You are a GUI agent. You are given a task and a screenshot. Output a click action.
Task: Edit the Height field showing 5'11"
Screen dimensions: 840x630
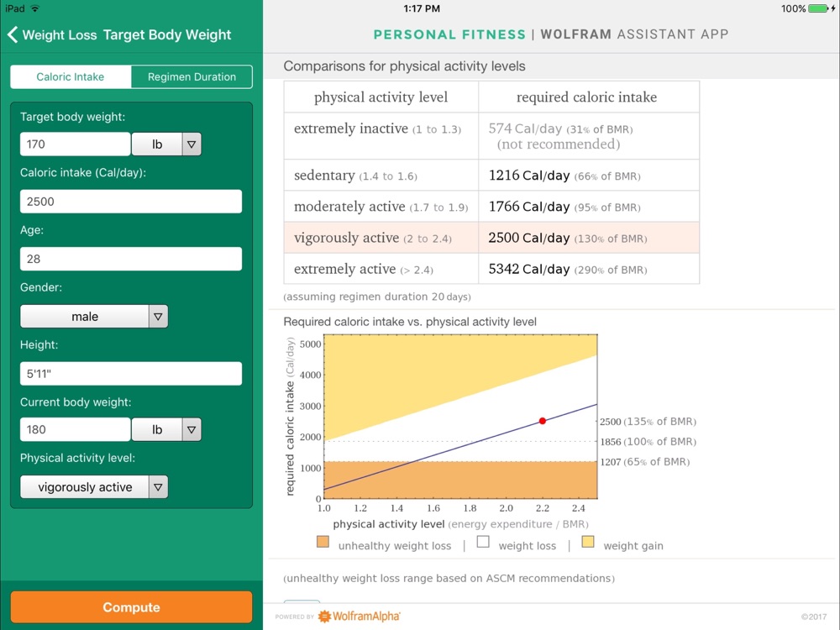click(131, 374)
